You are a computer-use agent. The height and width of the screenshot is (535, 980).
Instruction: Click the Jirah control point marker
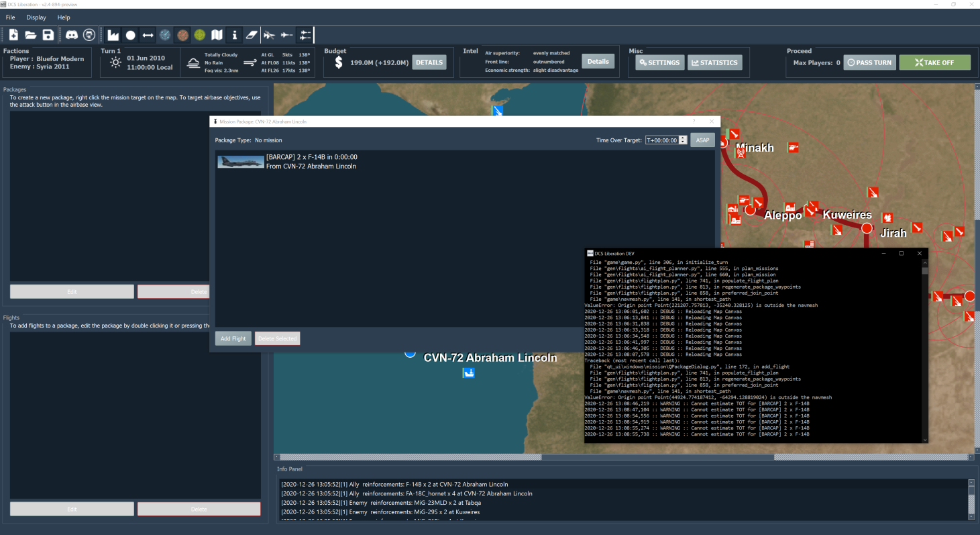coord(867,228)
